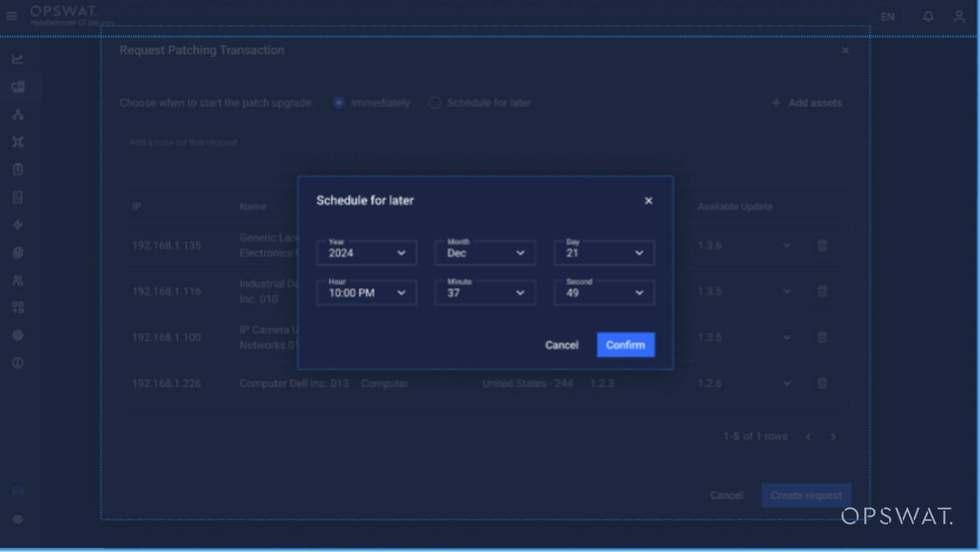Expand the Minute dropdown showing 37
Image resolution: width=980 pixels, height=552 pixels.
pyautogui.click(x=485, y=293)
